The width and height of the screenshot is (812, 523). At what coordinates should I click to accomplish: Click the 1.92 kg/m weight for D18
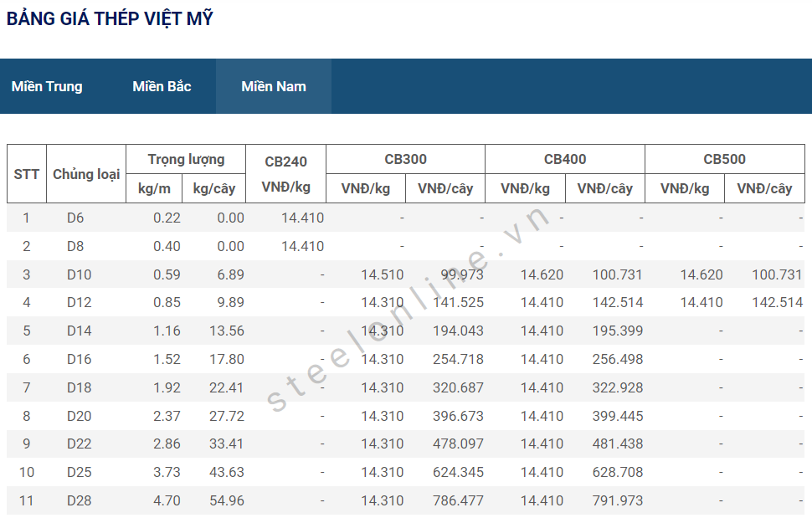(x=167, y=387)
